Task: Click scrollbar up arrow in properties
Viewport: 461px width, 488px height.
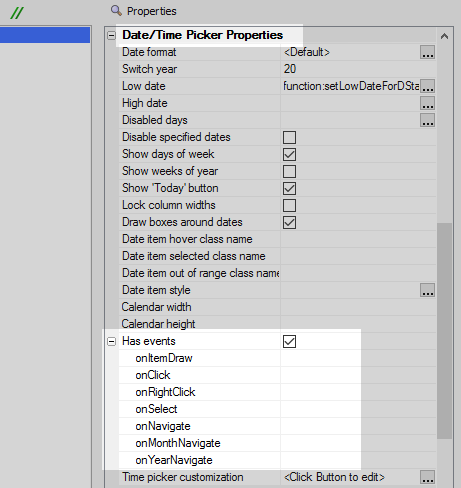Action: 444,36
